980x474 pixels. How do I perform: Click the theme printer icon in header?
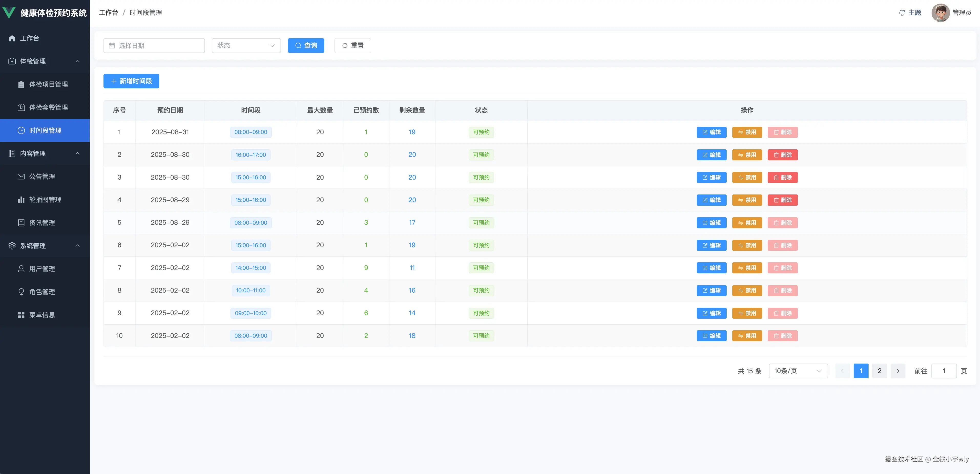902,13
